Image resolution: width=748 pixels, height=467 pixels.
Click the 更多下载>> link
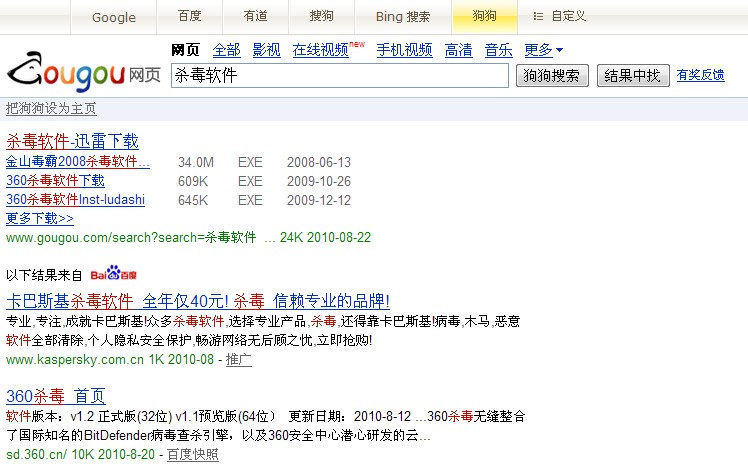[40, 218]
